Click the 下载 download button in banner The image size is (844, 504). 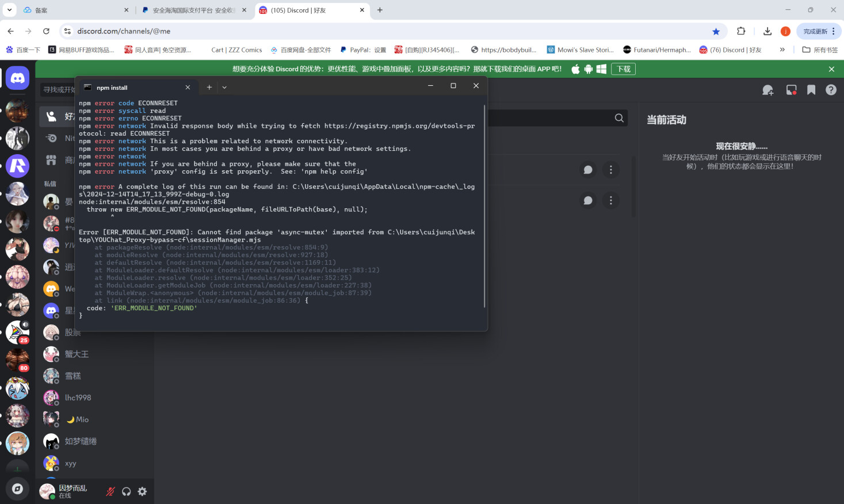(623, 69)
